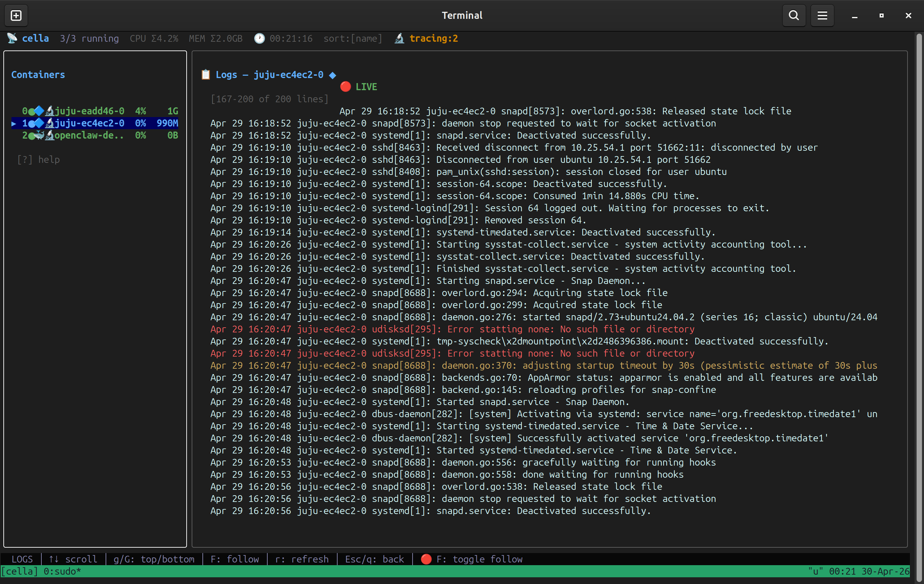Click the CPU Σ4.2% readout
This screenshot has height=584, width=924.
click(154, 38)
